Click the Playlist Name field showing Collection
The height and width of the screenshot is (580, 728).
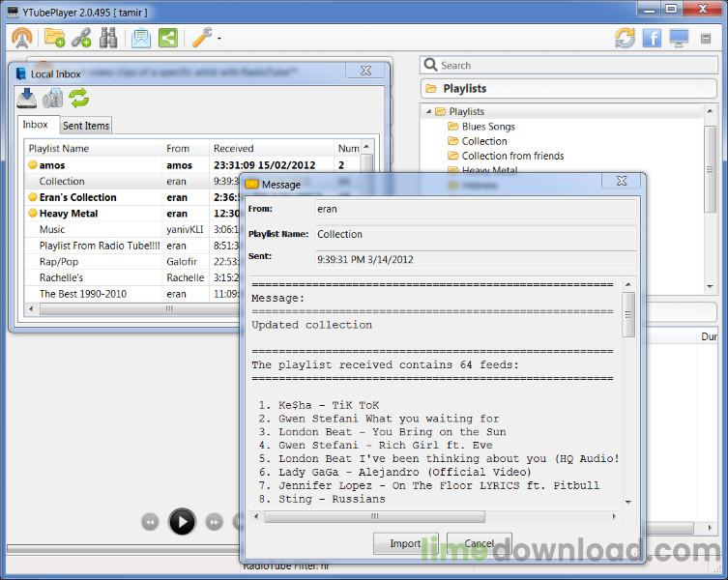click(x=476, y=234)
